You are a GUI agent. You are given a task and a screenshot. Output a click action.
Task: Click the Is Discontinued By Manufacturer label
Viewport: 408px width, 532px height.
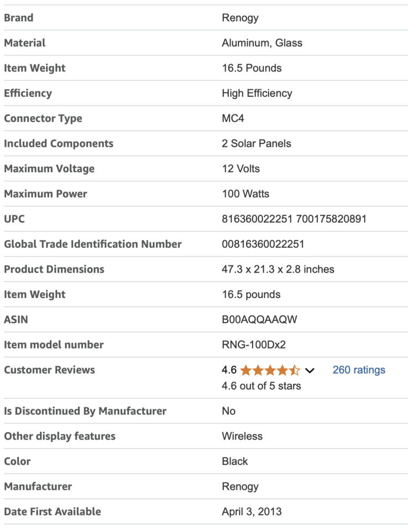click(x=85, y=411)
